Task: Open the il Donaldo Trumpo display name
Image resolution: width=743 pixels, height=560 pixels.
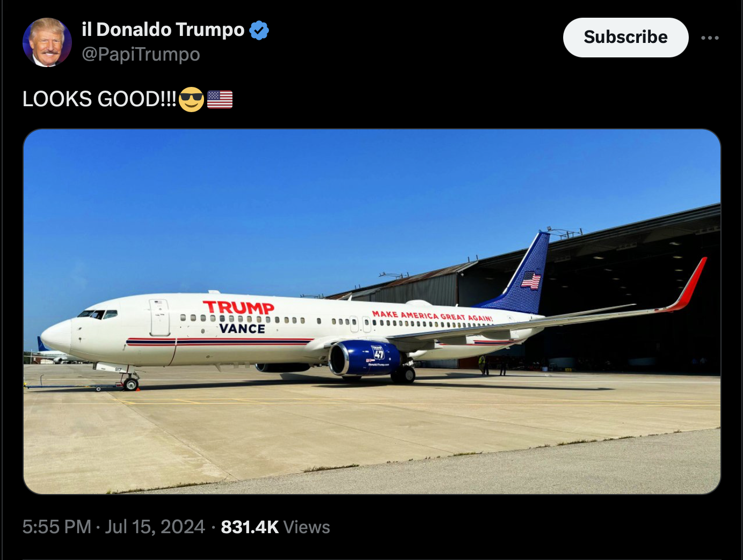Action: pyautogui.click(x=163, y=30)
